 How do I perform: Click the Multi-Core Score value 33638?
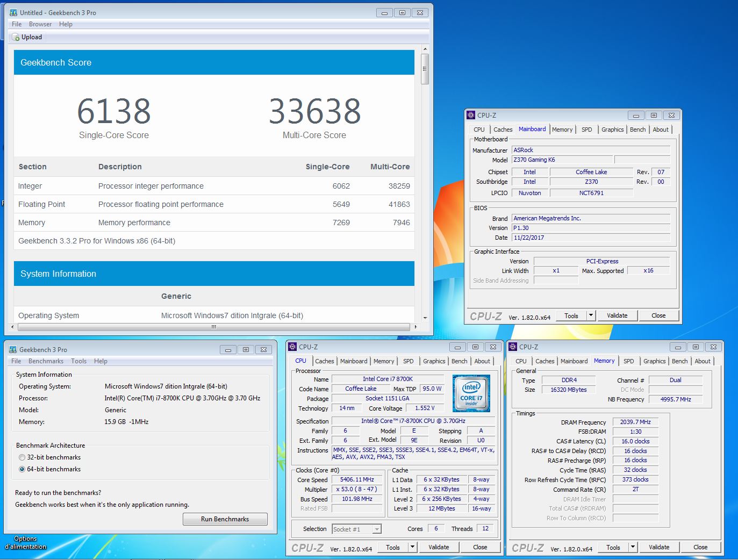click(314, 111)
